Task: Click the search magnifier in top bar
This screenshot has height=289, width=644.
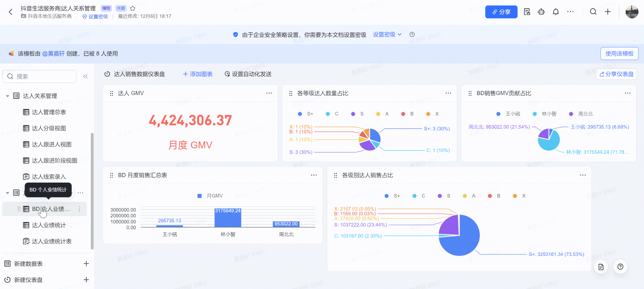Action: [593, 12]
